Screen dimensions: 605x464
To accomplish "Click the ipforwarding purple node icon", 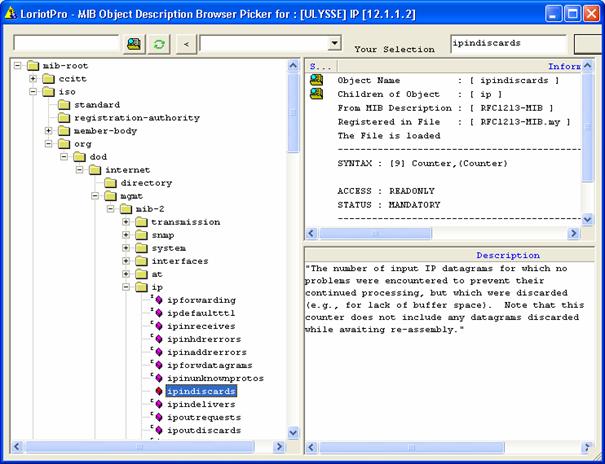I will click(x=157, y=300).
